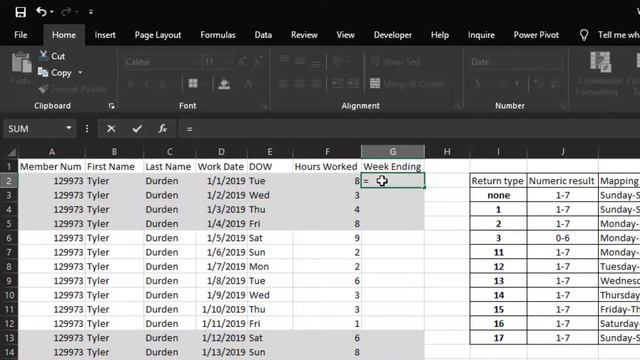Toggle Bold formatting
Image resolution: width=640 pixels, height=360 pixels.
click(x=131, y=84)
